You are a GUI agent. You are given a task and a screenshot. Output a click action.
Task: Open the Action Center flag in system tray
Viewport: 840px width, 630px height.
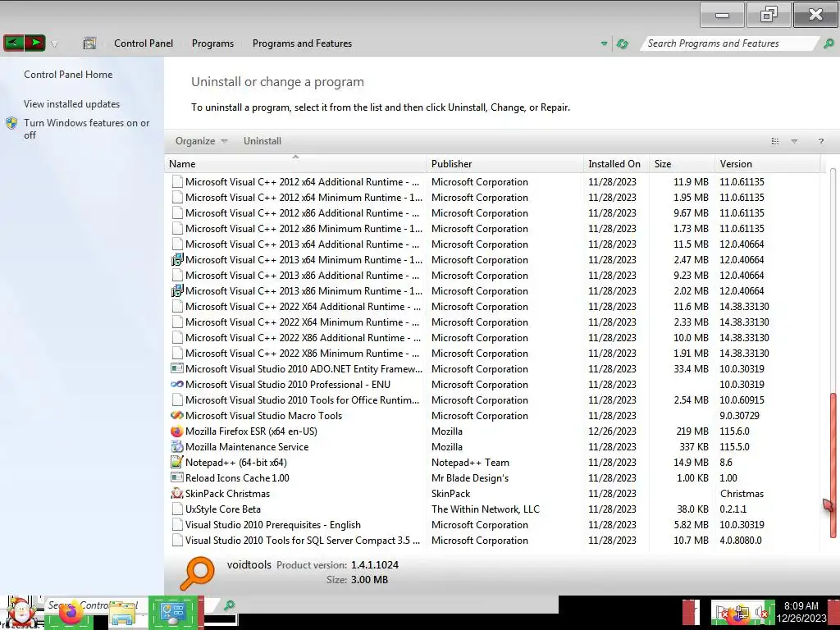pos(722,613)
